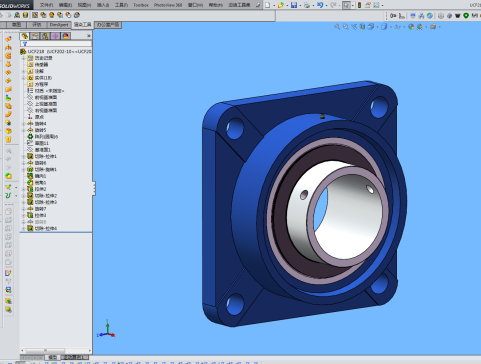Click the Apply Scene icon
The width and height of the screenshot is (481, 364).
click(420, 27)
